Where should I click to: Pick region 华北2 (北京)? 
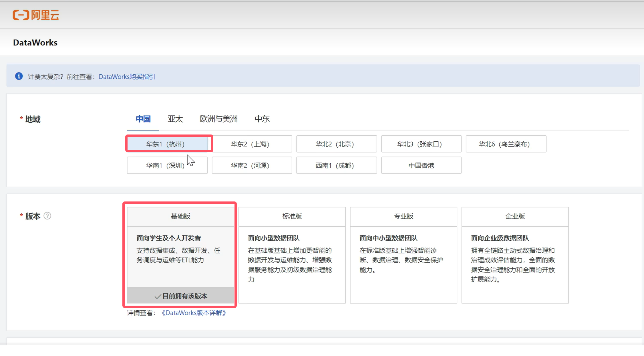(x=336, y=144)
